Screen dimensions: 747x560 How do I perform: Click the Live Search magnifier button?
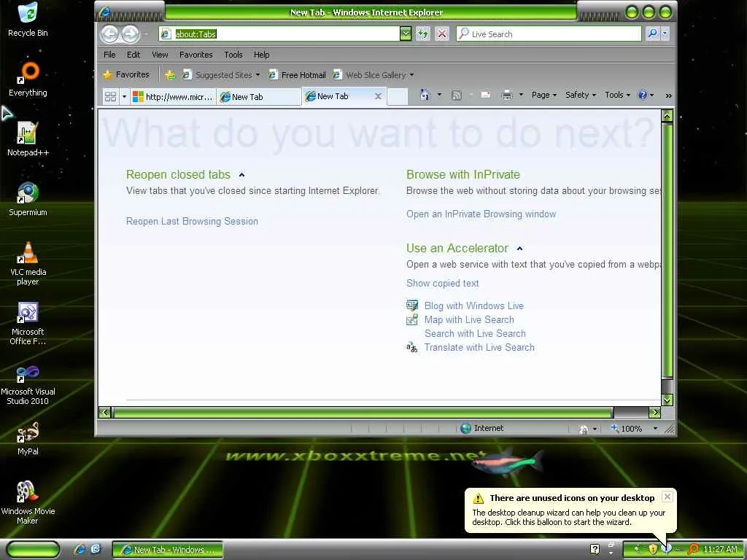(652, 34)
